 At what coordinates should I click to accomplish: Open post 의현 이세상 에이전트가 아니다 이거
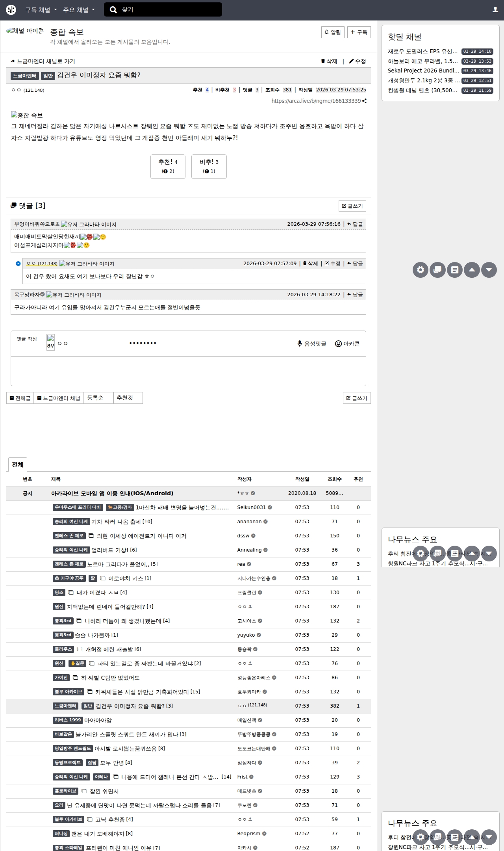point(142,536)
